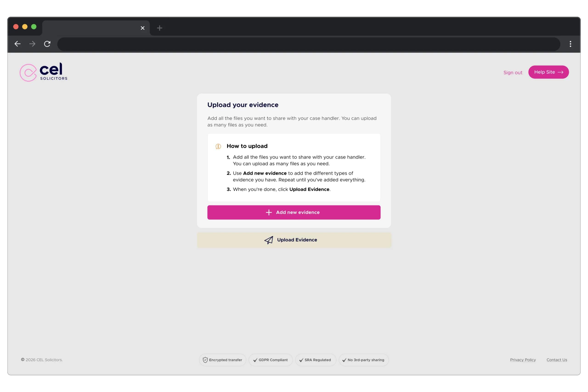Click the 'Upload your evidence' heading
Screen dimensions: 588x392
pos(243,105)
